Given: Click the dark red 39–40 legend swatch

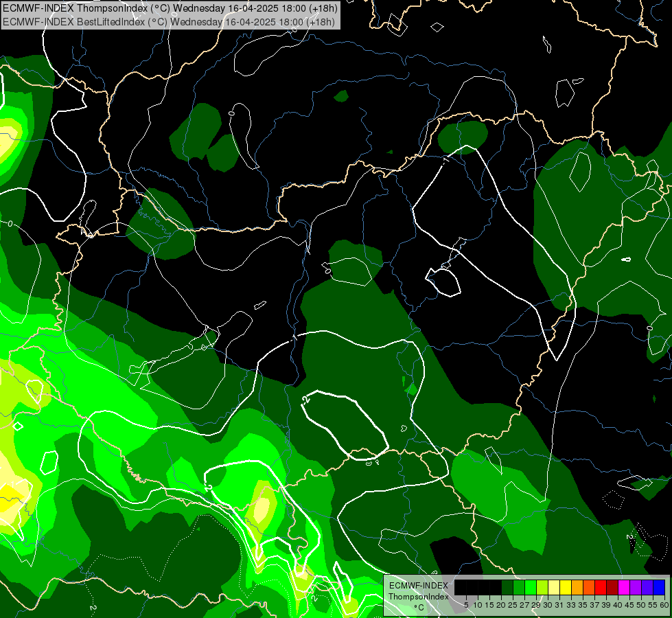Looking at the screenshot, I should tap(612, 587).
